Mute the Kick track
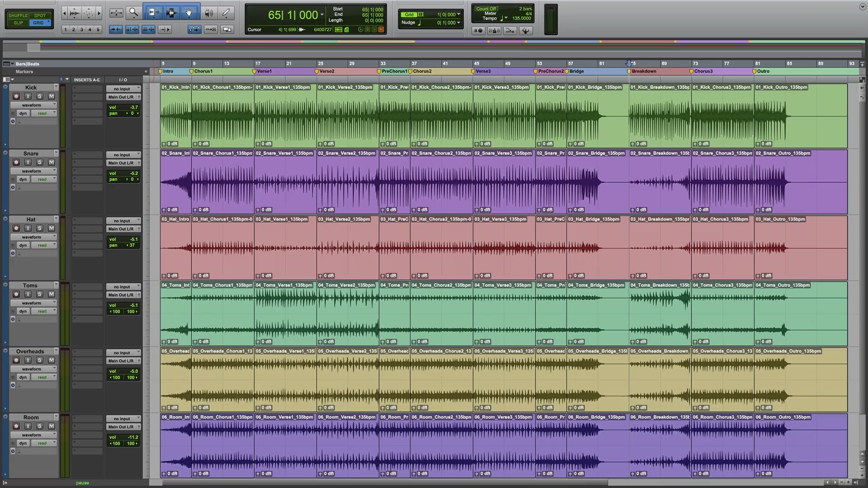The image size is (868, 488). pyautogui.click(x=51, y=96)
